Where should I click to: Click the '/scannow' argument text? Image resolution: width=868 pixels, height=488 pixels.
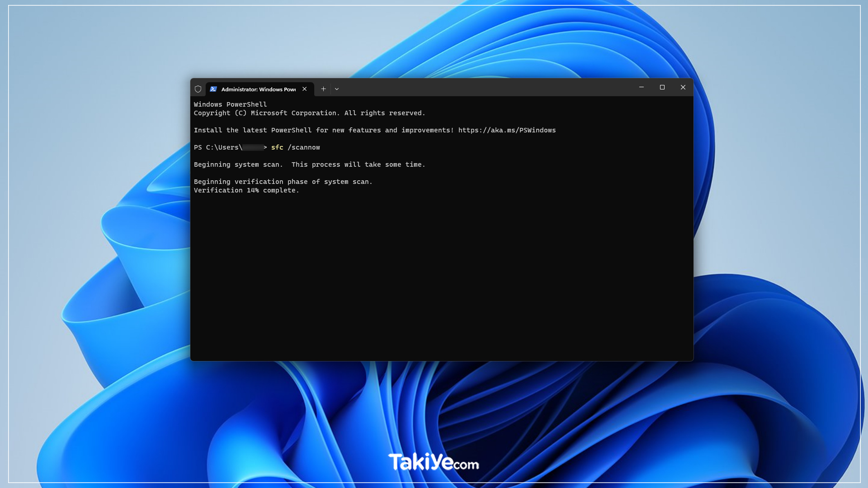[304, 147]
